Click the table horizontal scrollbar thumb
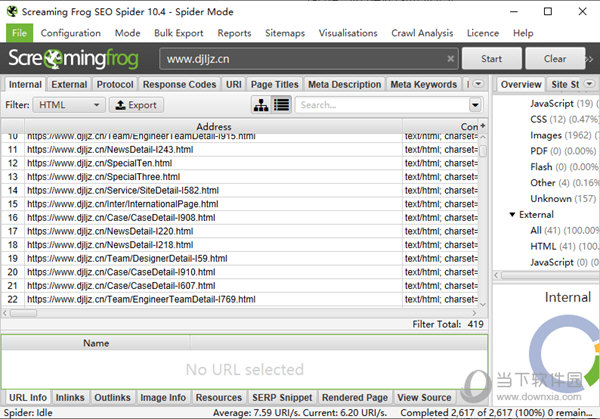This screenshot has height=419, width=600. point(23,313)
